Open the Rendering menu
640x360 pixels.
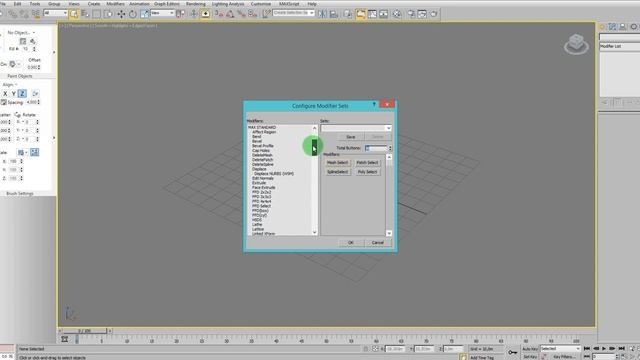[x=196, y=4]
